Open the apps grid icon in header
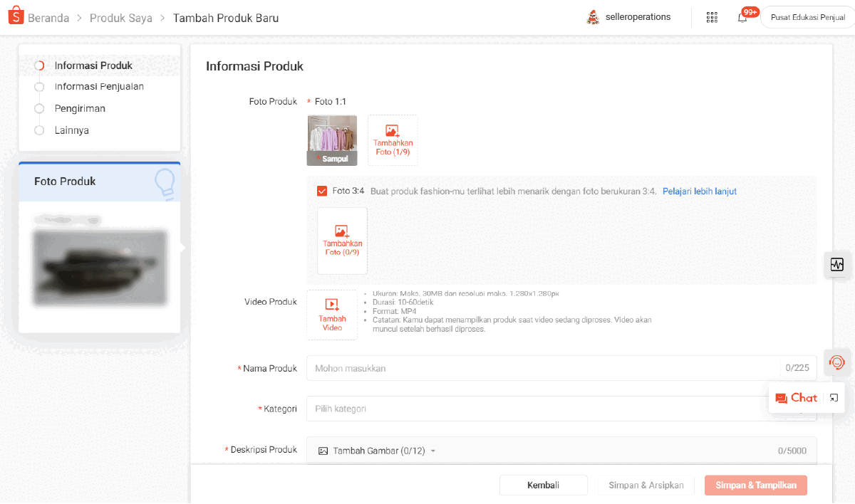The image size is (855, 504). (712, 16)
